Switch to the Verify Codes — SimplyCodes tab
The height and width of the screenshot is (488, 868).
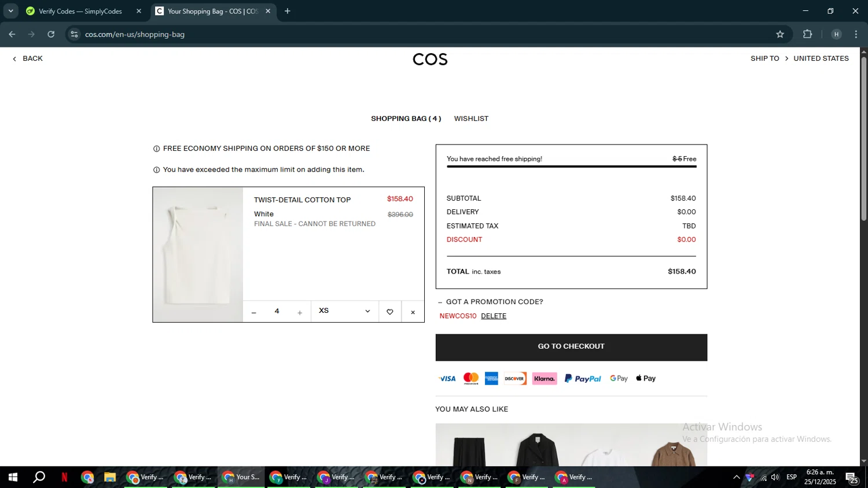pyautogui.click(x=84, y=11)
